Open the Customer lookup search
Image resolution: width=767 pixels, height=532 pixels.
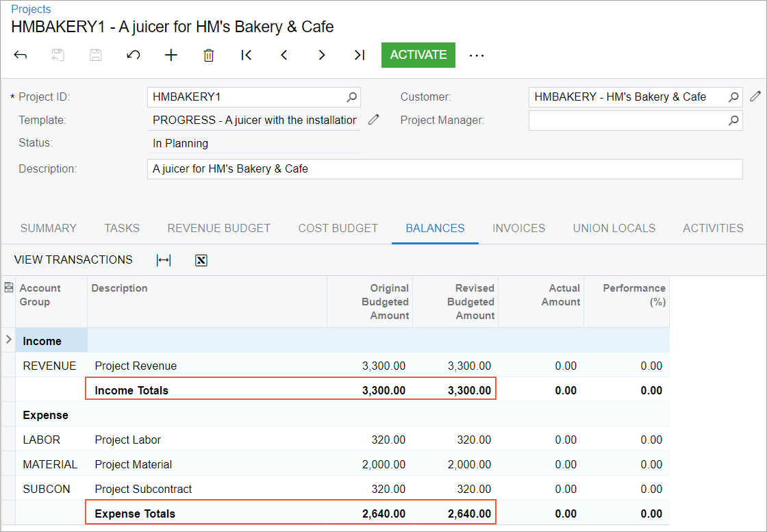pyautogui.click(x=733, y=97)
